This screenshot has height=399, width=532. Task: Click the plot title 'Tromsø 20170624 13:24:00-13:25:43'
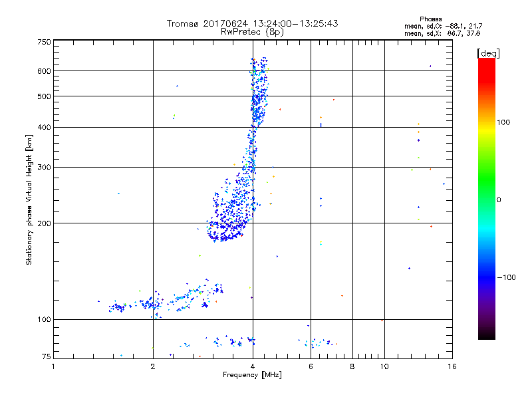[x=252, y=23]
